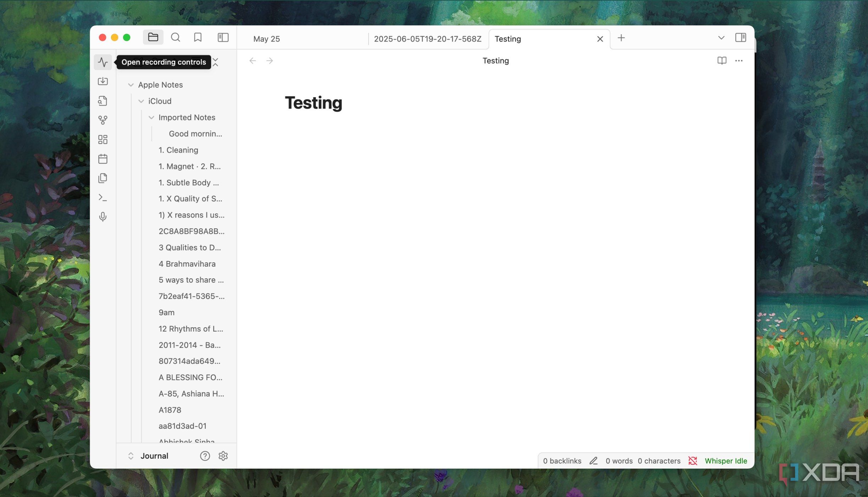Click the '0 words' status entry

[619, 461]
